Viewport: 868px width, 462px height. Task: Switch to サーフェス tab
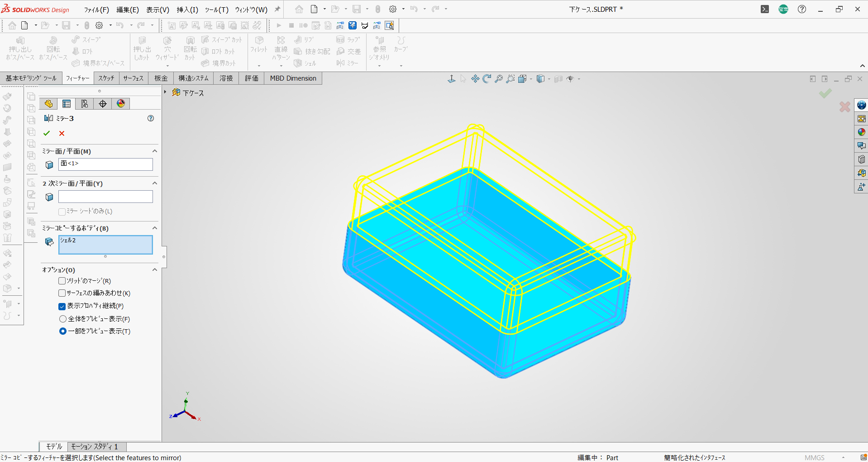(134, 78)
